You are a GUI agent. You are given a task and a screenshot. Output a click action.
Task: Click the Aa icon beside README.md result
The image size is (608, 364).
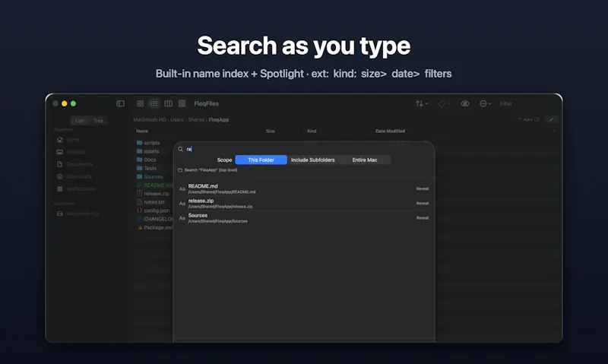tap(182, 188)
